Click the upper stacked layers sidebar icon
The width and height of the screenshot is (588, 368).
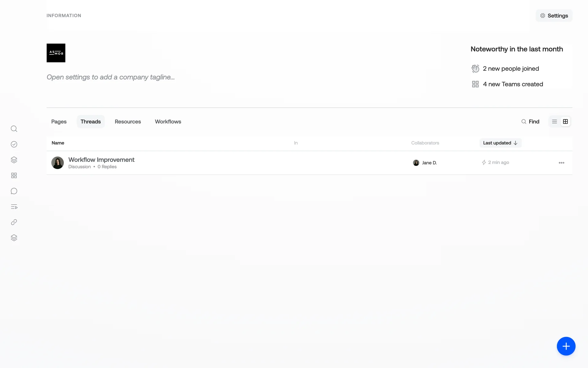14,160
